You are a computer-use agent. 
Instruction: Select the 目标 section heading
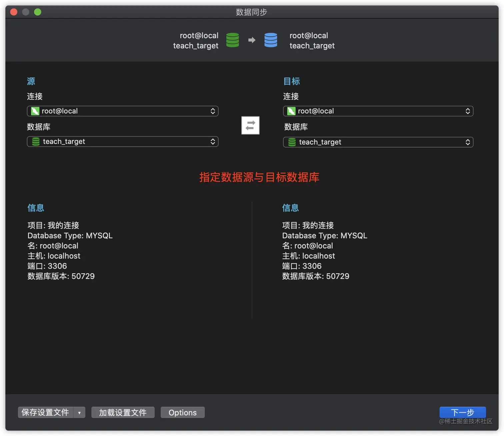pyautogui.click(x=291, y=81)
